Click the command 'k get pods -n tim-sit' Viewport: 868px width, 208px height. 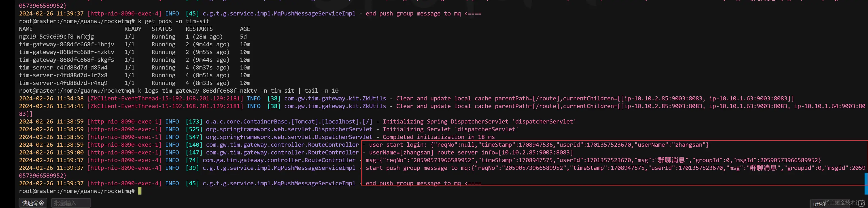point(174,21)
